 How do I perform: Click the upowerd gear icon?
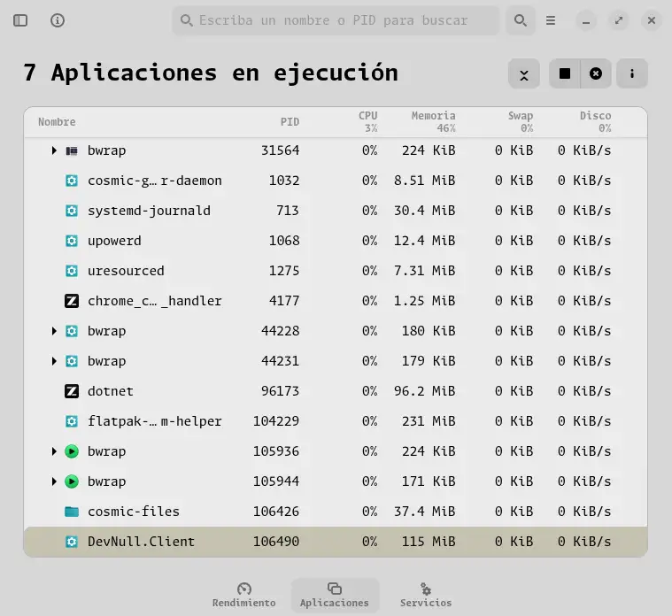pyautogui.click(x=72, y=241)
